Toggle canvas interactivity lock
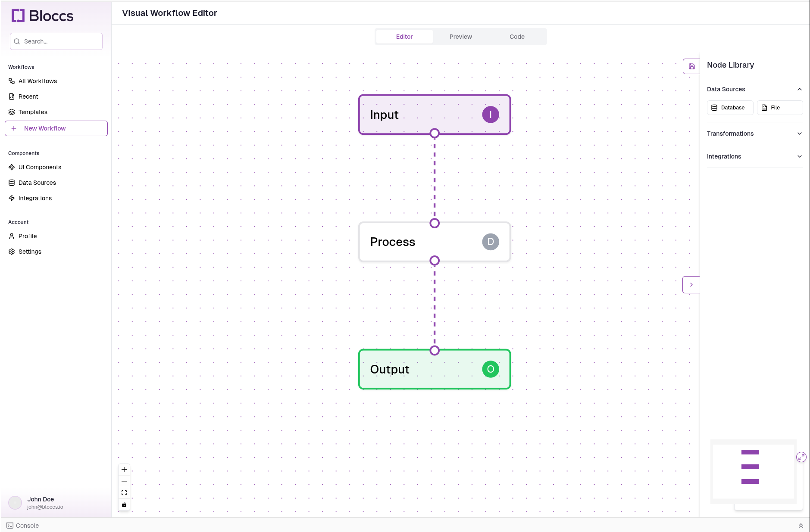 [x=124, y=504]
